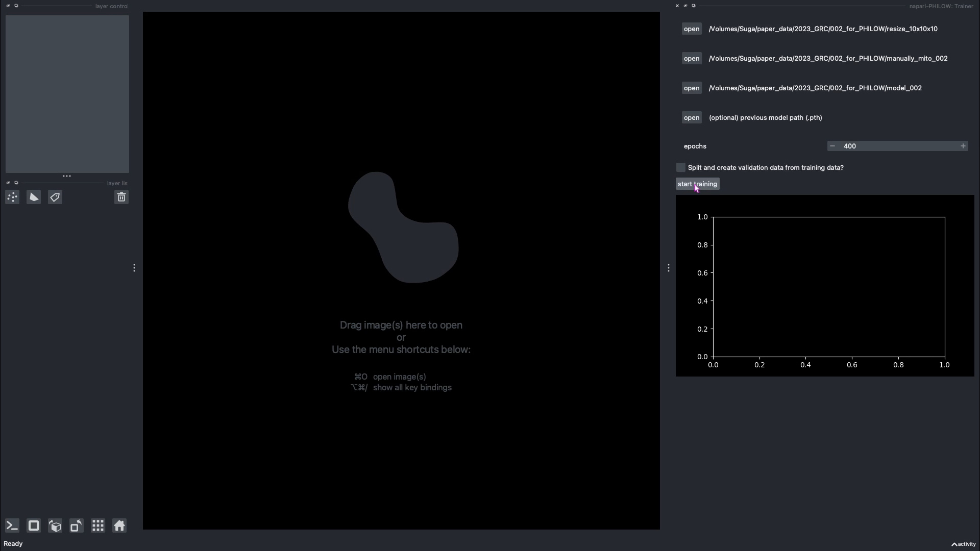Increase epochs with the plus button
Viewport: 980px width, 551px height.
963,146
